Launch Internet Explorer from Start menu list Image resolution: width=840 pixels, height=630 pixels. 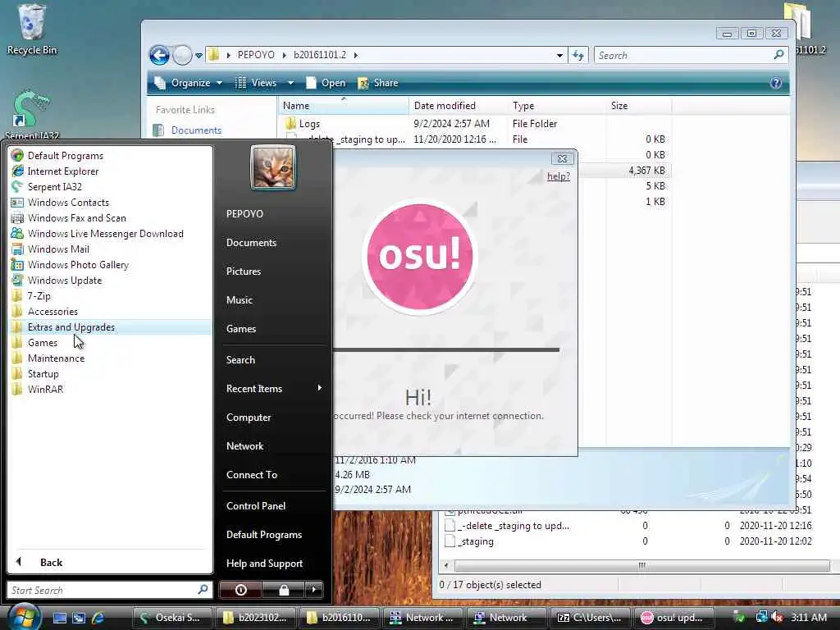pos(63,171)
